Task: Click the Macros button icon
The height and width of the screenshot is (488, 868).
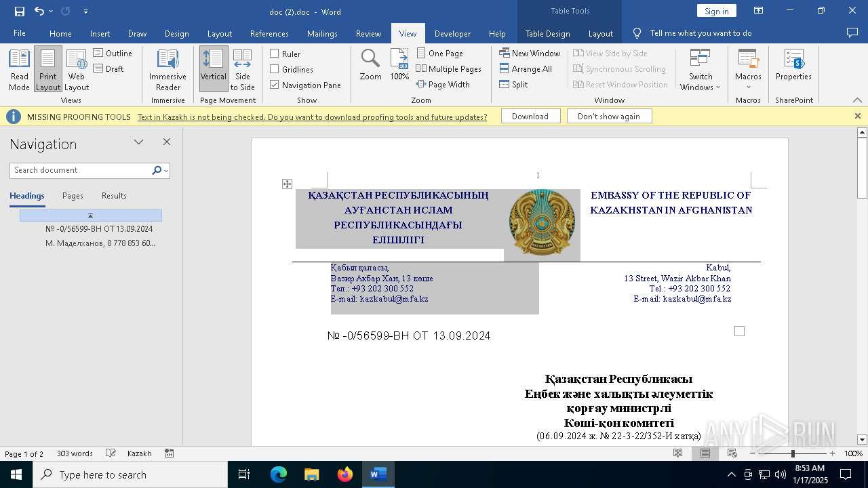Action: (748, 59)
